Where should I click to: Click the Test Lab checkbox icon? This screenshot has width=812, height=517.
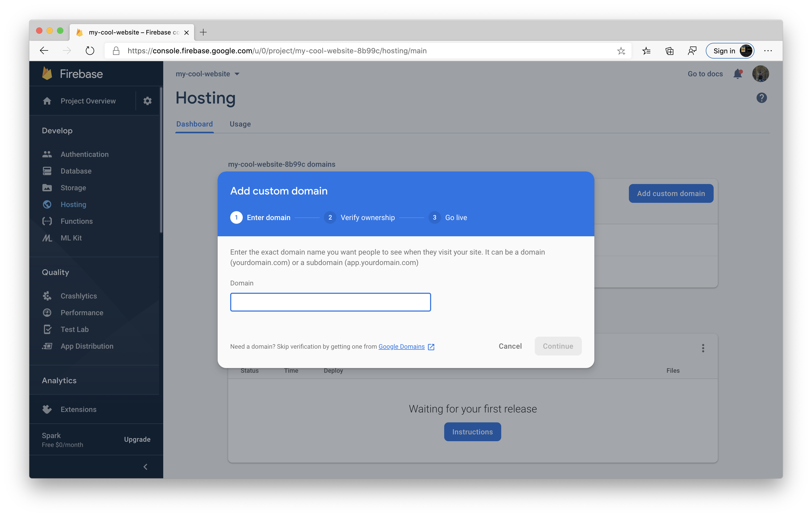tap(48, 329)
